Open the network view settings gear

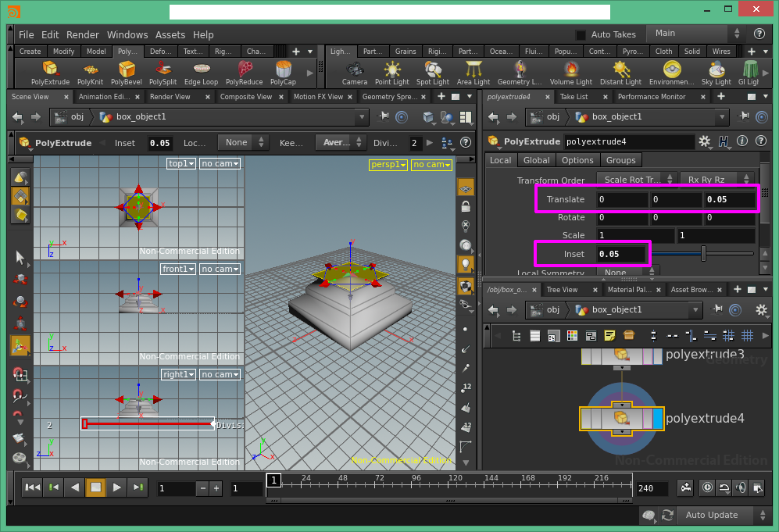[761, 310]
